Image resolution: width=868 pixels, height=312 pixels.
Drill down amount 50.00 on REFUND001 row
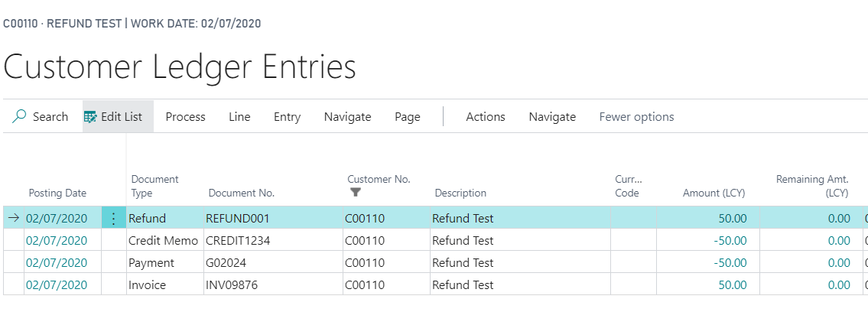(733, 218)
